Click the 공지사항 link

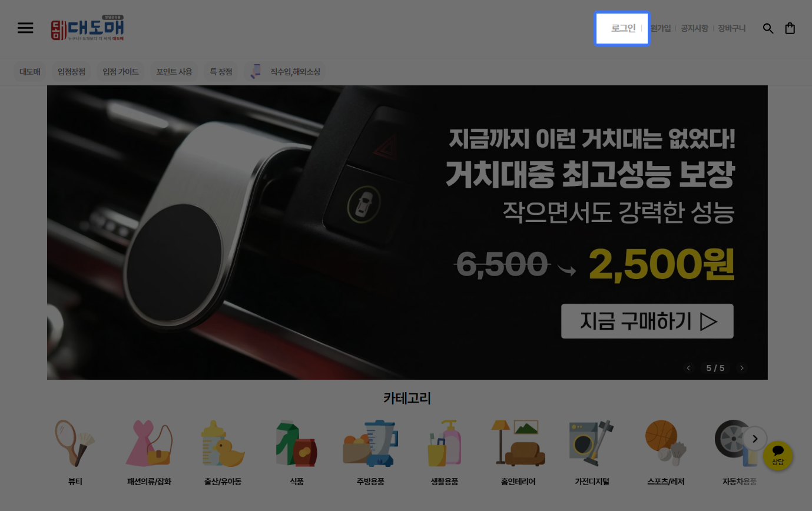click(x=694, y=28)
